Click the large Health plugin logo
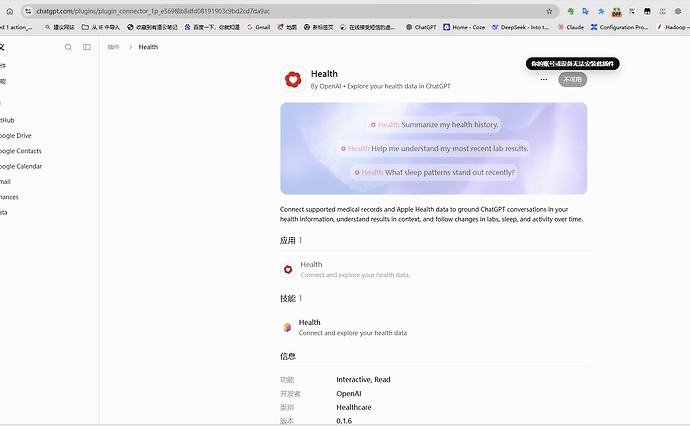The height and width of the screenshot is (426, 690). (293, 80)
